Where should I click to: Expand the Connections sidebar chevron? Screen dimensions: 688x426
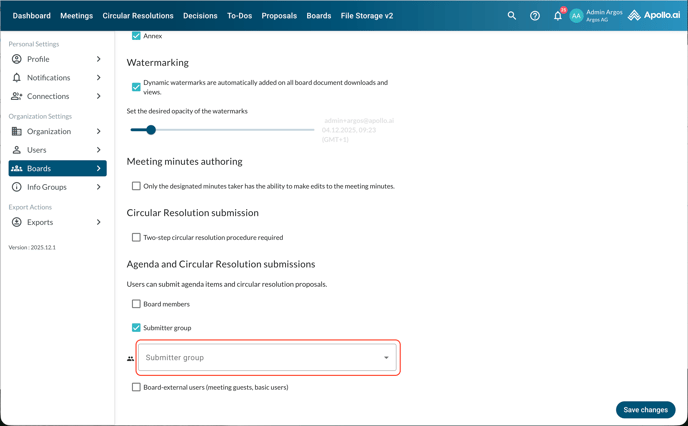coord(98,96)
